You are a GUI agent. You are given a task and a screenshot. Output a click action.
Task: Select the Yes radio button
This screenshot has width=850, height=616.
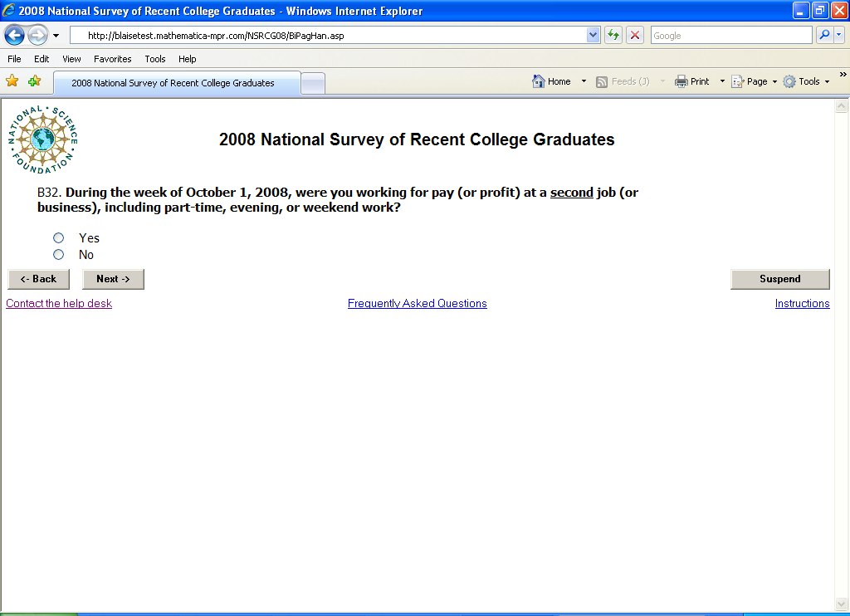tap(59, 238)
